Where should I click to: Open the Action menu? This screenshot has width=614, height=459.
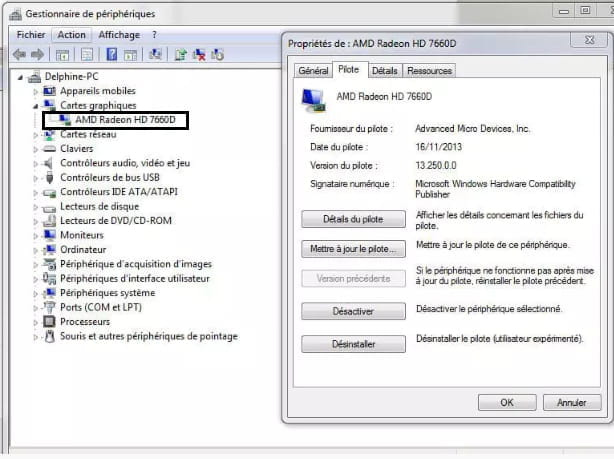[x=71, y=35]
